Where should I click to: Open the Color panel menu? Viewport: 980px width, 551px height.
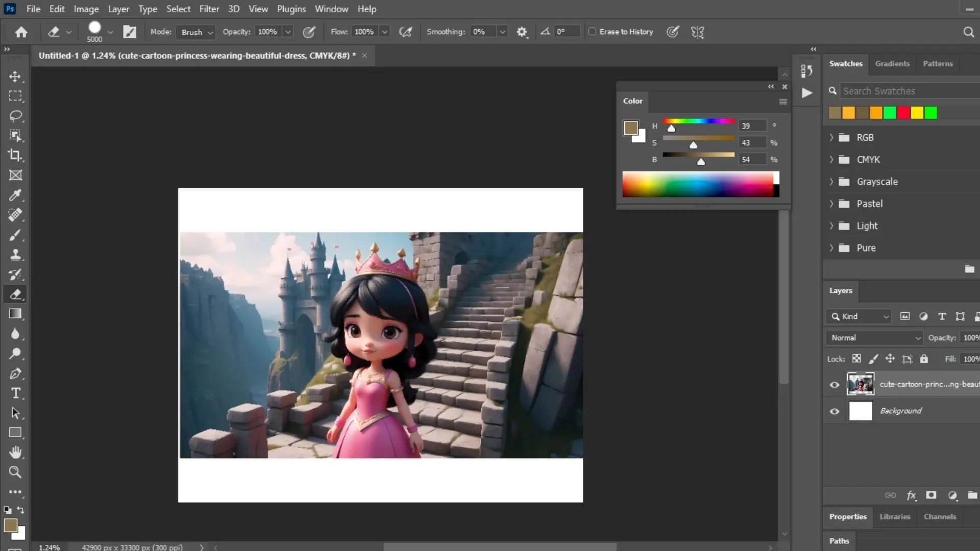coord(783,102)
